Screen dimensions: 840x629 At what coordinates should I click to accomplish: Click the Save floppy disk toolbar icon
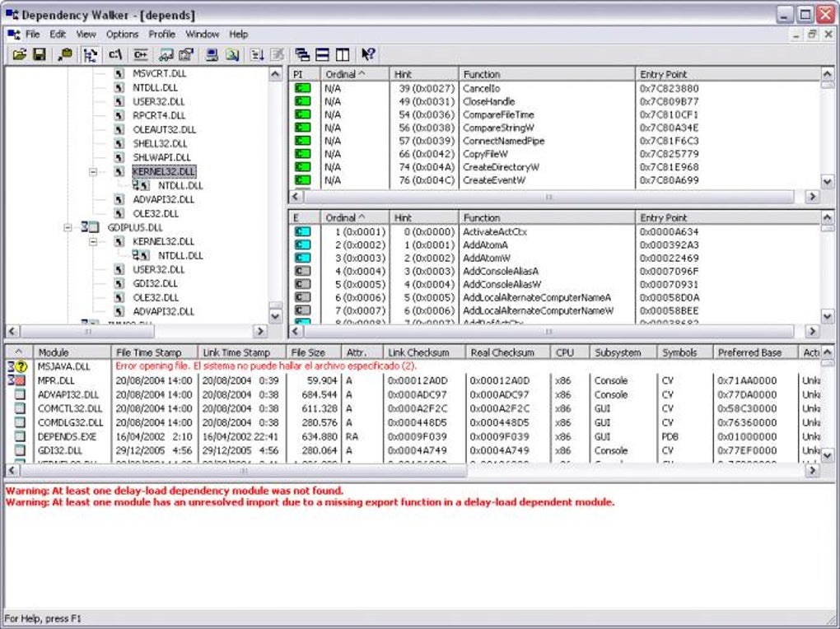click(39, 54)
